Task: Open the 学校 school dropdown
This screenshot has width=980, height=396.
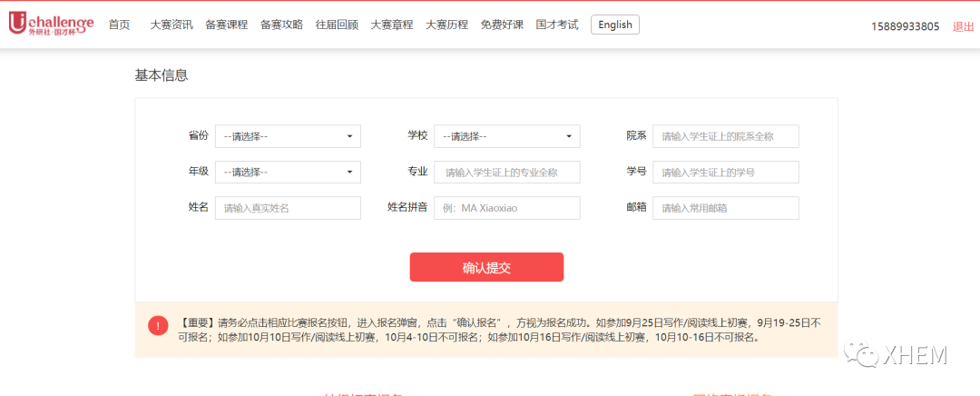Action: (506, 136)
